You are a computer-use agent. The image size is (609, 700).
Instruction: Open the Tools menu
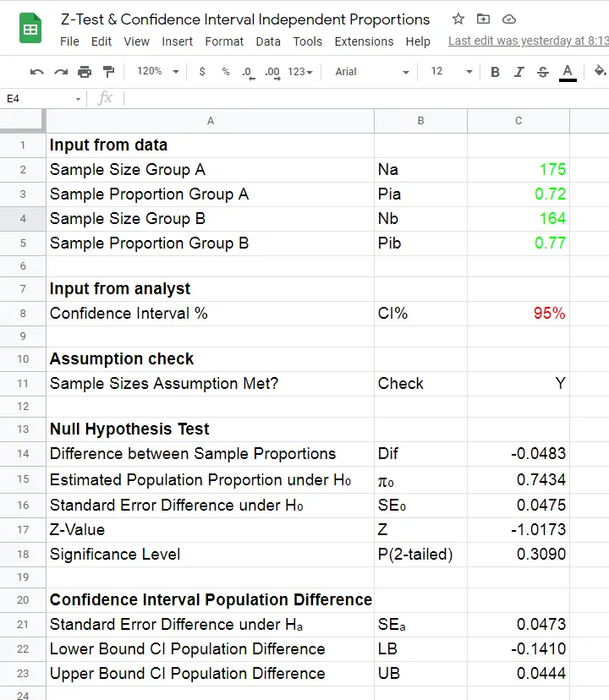click(x=307, y=41)
